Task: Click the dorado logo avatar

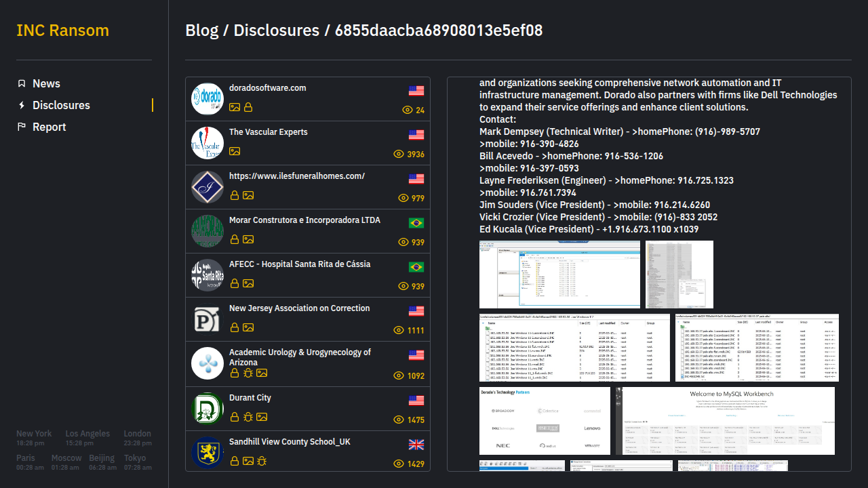Action: [208, 99]
